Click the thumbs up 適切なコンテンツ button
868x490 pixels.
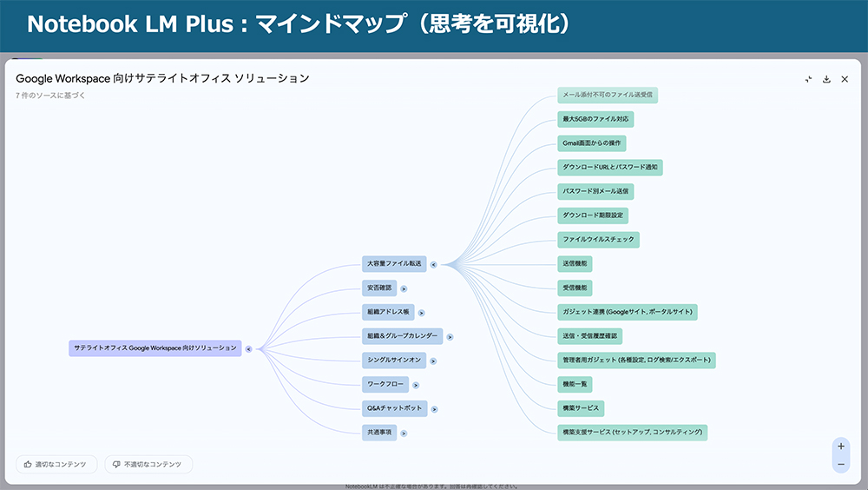point(56,465)
